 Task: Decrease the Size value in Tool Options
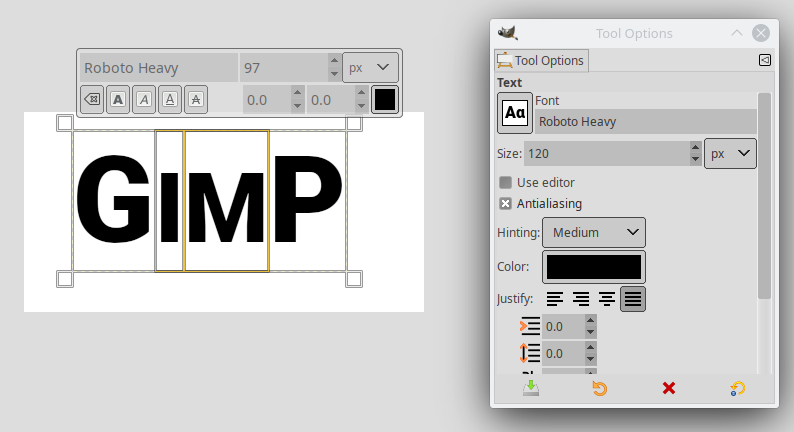coord(695,160)
